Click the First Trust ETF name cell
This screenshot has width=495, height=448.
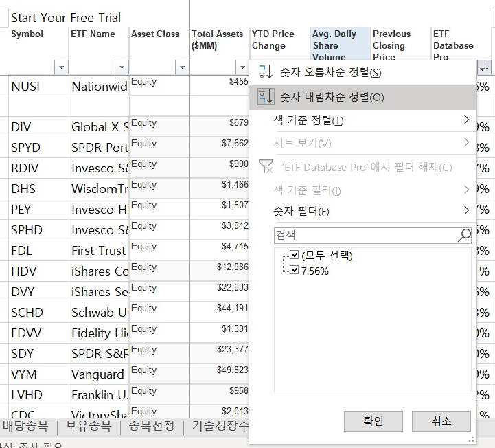tap(99, 251)
